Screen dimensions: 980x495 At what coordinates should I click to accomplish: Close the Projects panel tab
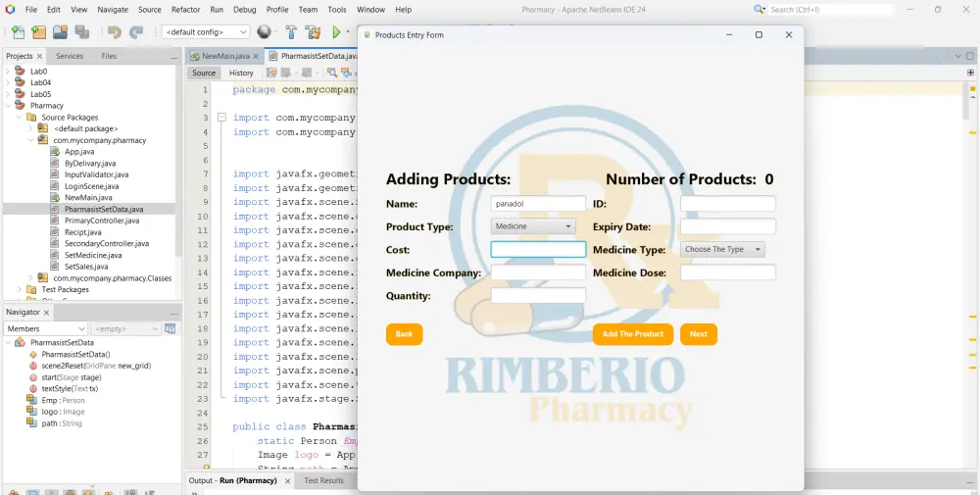click(39, 56)
